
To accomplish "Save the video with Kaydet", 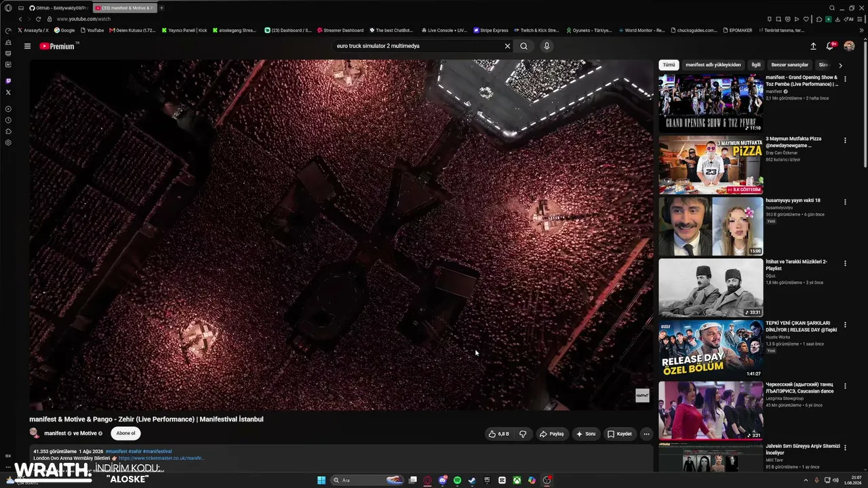I will point(619,434).
